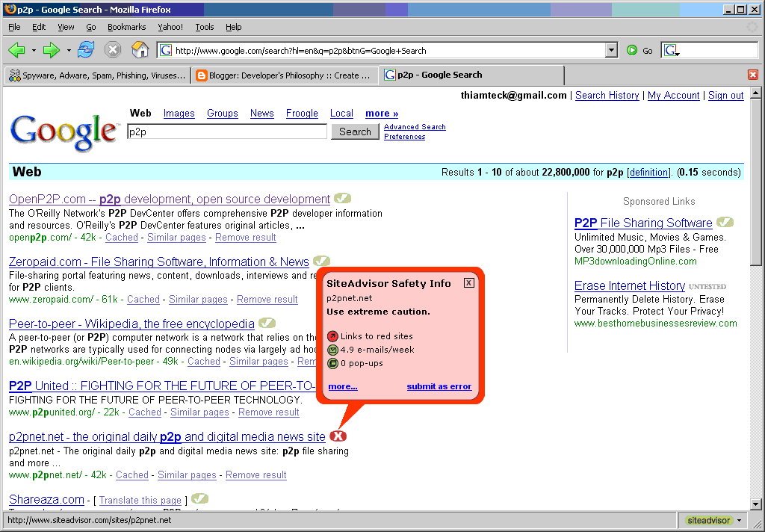Screen dimensions: 765x532
Task: Click the page scrollbar up arrow
Action: tap(756, 93)
